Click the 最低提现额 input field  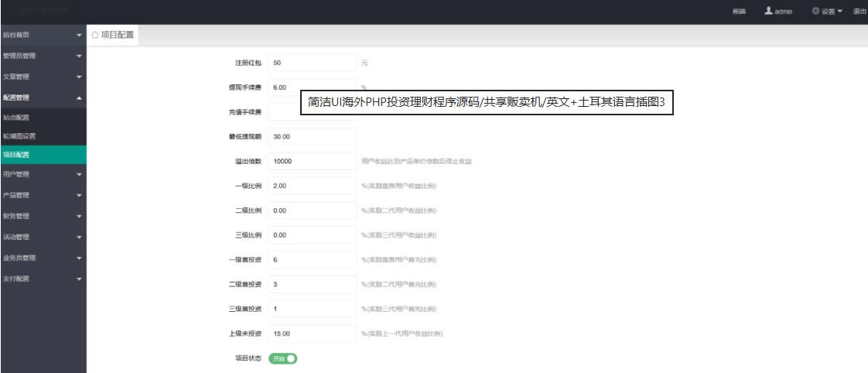pyautogui.click(x=313, y=137)
